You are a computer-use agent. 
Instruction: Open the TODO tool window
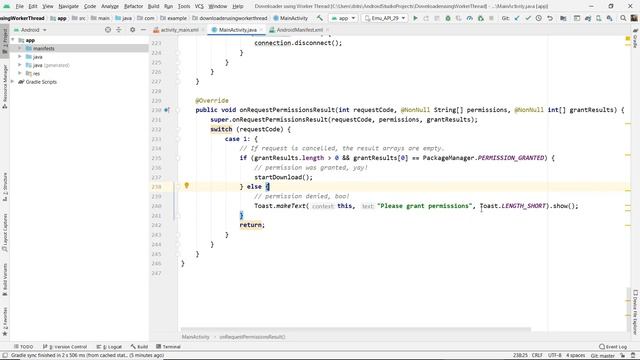click(23, 347)
